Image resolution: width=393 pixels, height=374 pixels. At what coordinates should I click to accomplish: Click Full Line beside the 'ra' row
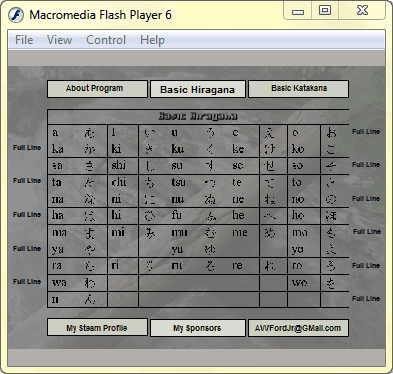pyautogui.click(x=366, y=266)
